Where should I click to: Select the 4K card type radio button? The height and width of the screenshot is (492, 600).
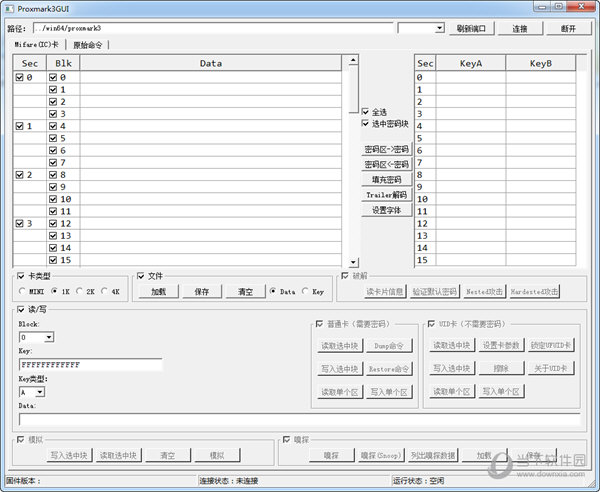coord(104,291)
